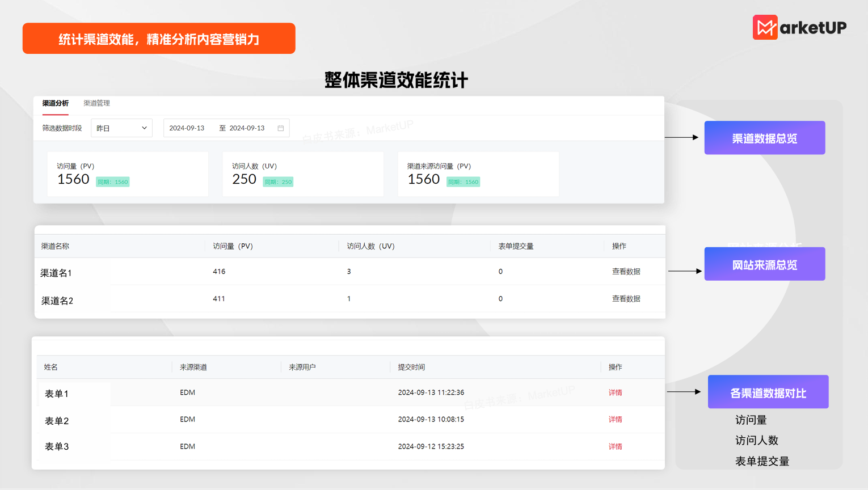This screenshot has width=868, height=490.
Task: Click the 各渠道数据对比 button
Action: [768, 391]
